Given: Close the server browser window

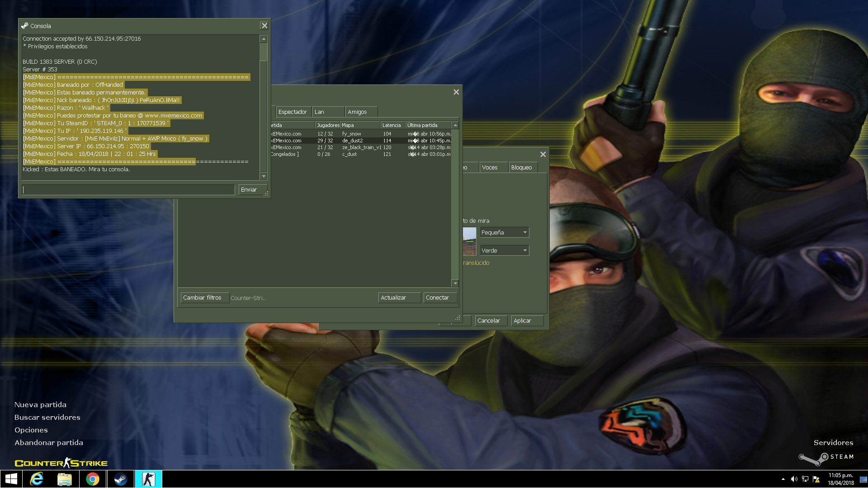Looking at the screenshot, I should [456, 92].
